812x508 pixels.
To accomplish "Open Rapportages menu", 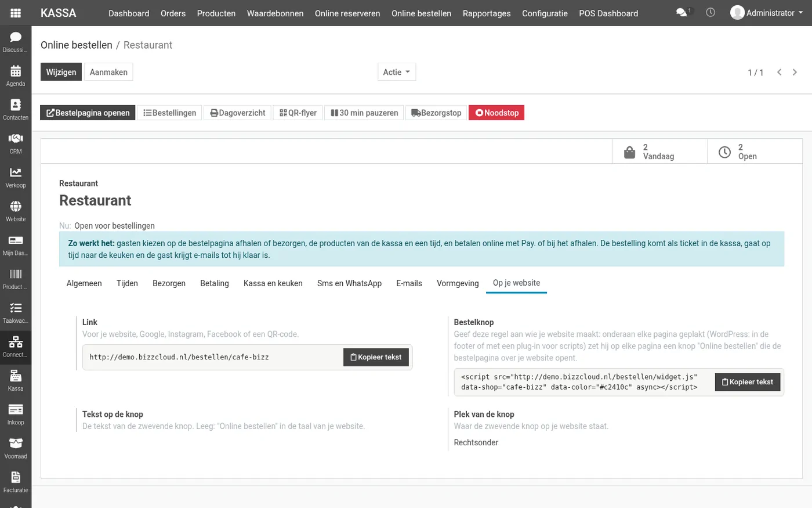I will pyautogui.click(x=487, y=13).
